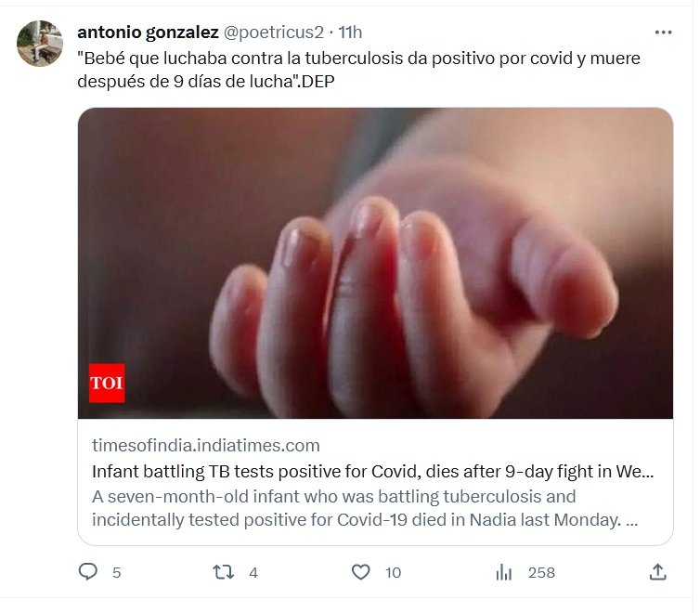
Task: Open the three-dot more options menu
Action: (x=663, y=33)
